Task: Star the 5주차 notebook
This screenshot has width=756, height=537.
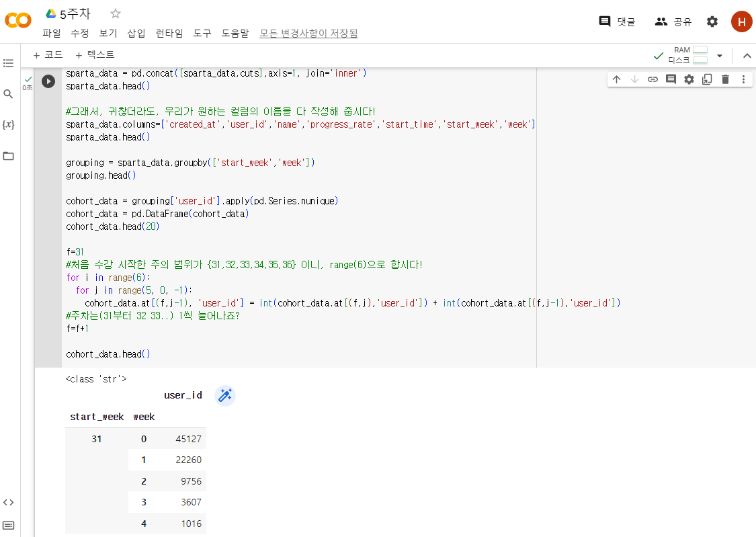Action: coord(115,13)
